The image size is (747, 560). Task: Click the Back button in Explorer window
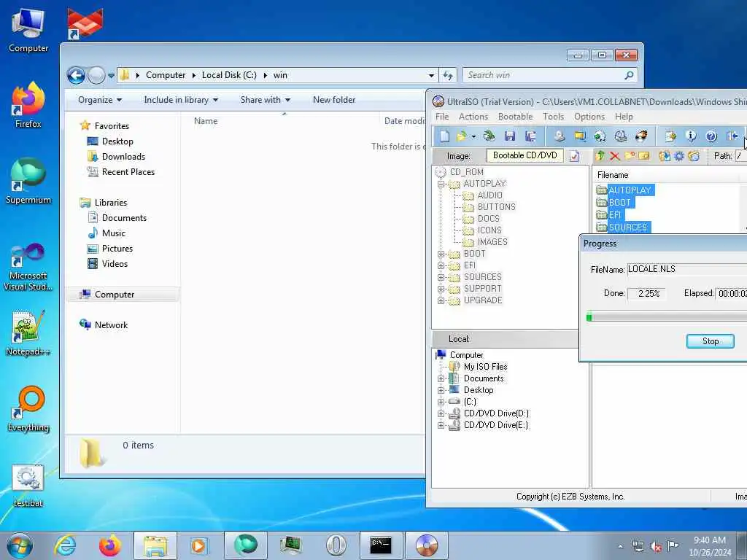click(x=76, y=75)
